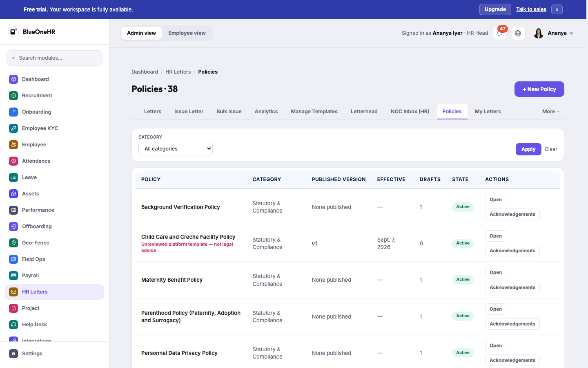Select the Onboarding list icon
This screenshot has width=588, height=368.
click(x=13, y=112)
